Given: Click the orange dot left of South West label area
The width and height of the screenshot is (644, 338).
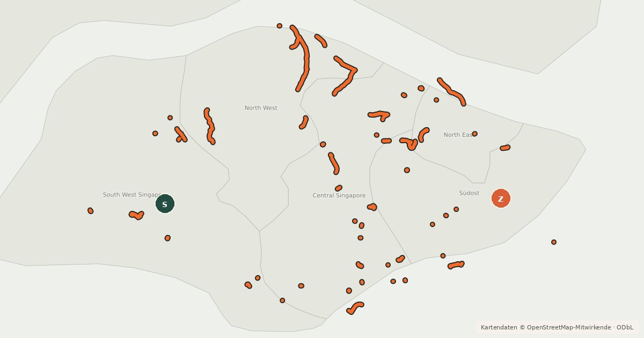Looking at the screenshot, I should click(x=91, y=211).
